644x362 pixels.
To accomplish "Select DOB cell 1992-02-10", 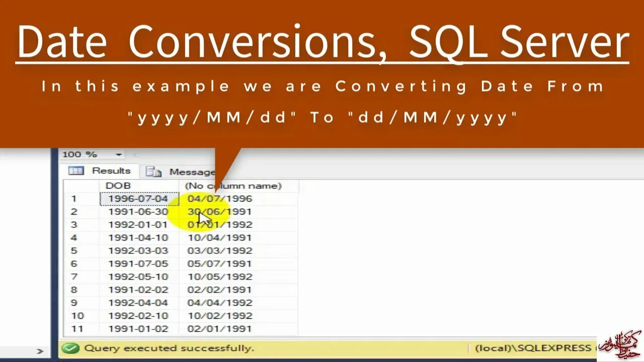I will (x=139, y=316).
